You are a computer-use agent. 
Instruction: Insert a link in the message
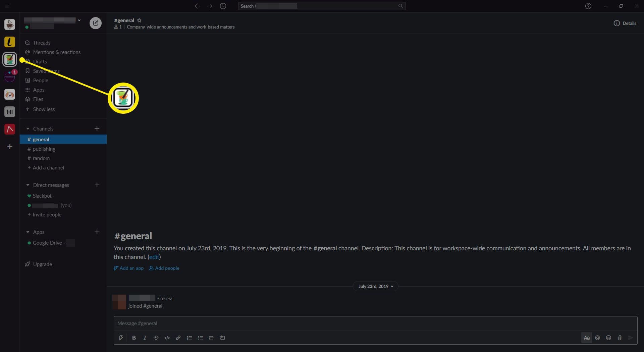[x=178, y=338]
